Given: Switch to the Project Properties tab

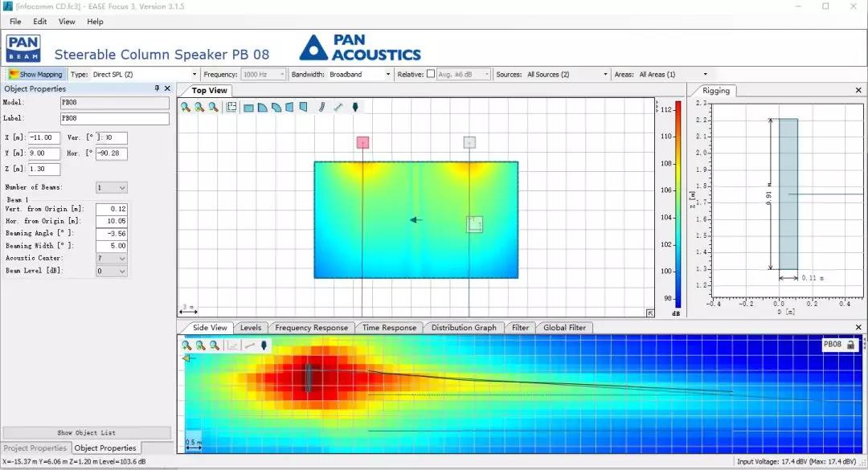Looking at the screenshot, I should tap(35, 448).
